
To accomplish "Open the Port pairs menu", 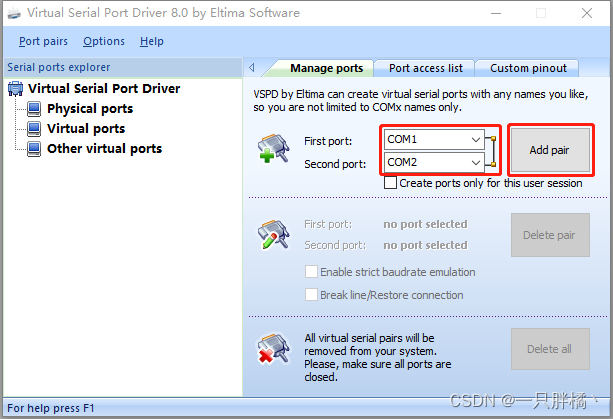I will tap(43, 41).
